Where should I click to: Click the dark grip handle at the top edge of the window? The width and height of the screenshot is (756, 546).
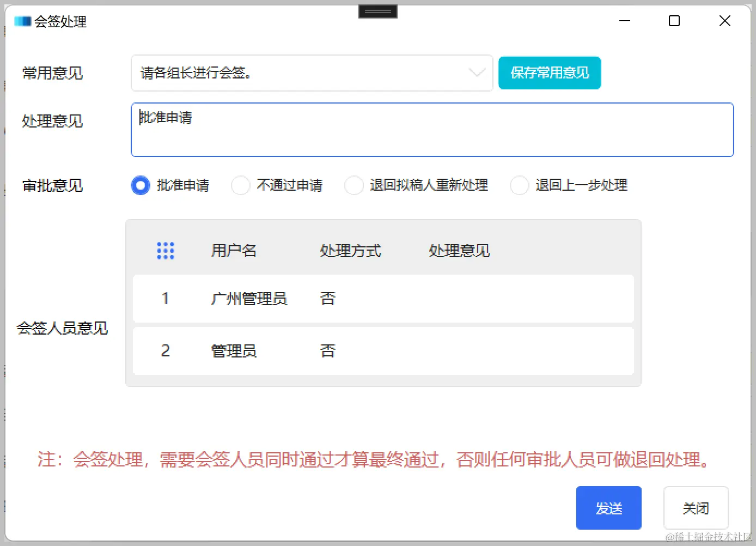(378, 11)
